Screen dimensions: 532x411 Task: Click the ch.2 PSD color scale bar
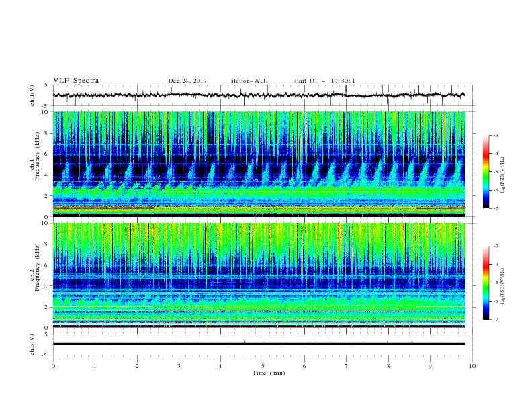(x=486, y=283)
